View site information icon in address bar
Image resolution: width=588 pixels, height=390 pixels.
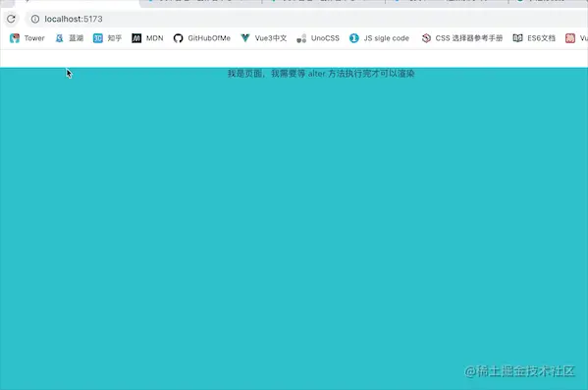(35, 19)
